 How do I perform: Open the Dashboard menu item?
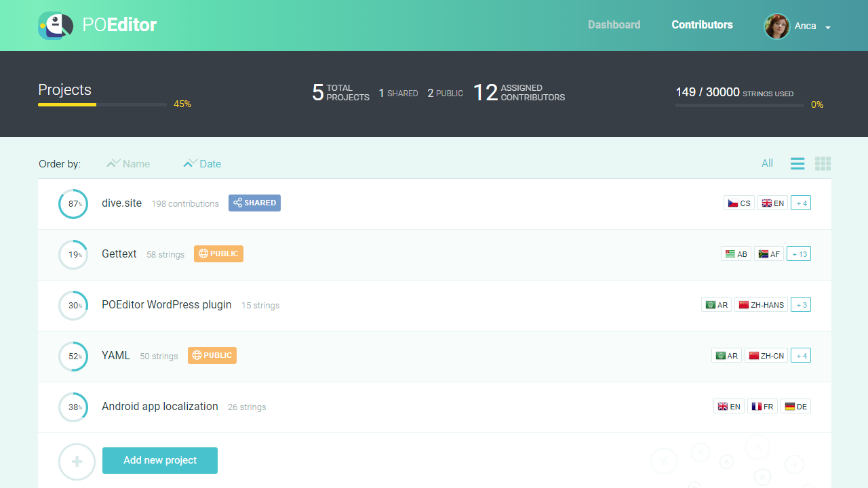point(614,24)
